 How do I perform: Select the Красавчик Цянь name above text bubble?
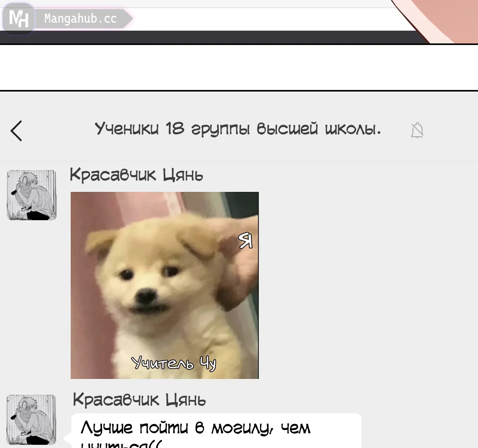pyautogui.click(x=139, y=400)
